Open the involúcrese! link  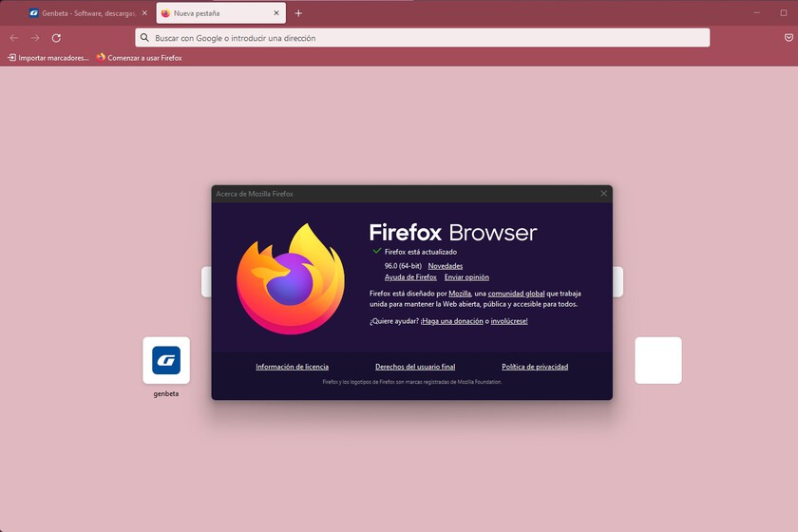509,321
